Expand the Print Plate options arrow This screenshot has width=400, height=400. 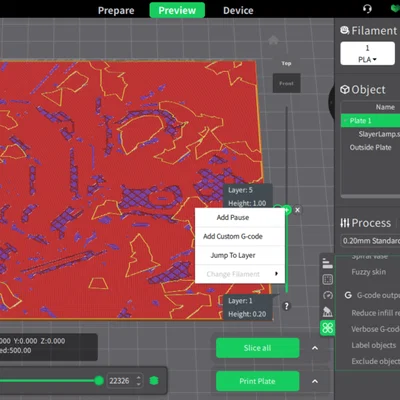(x=315, y=381)
